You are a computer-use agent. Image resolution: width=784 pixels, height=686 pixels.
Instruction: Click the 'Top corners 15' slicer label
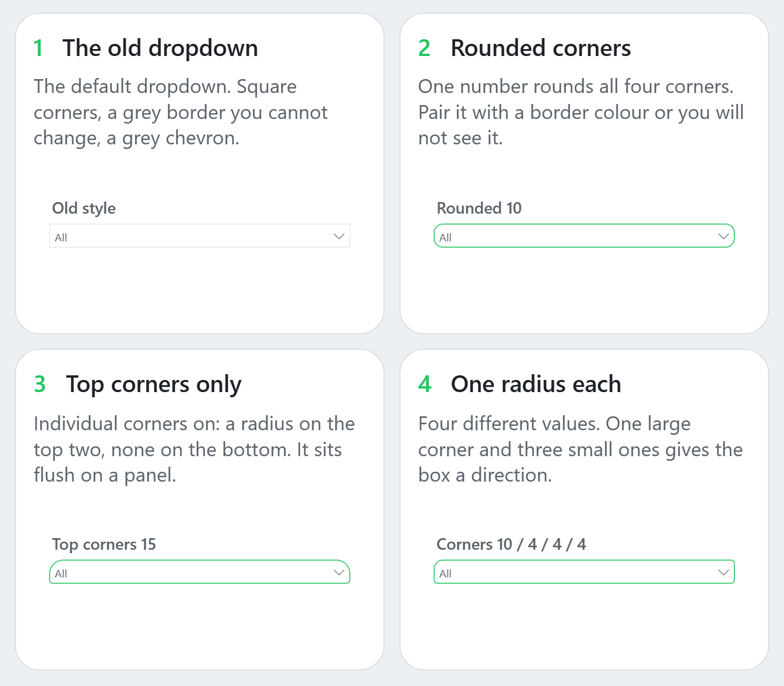point(104,544)
